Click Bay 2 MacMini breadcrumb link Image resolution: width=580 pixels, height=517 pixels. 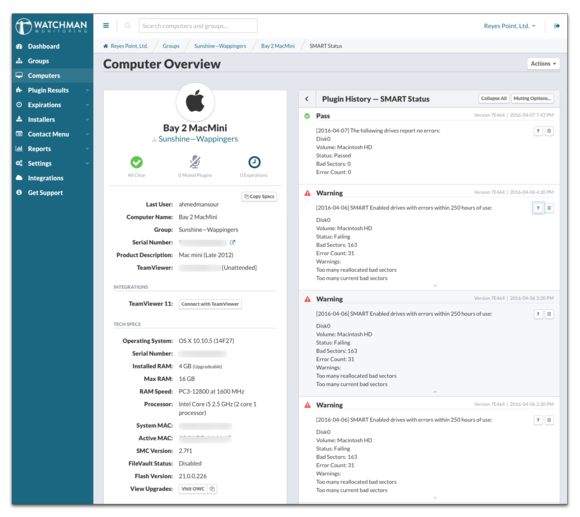[x=278, y=46]
